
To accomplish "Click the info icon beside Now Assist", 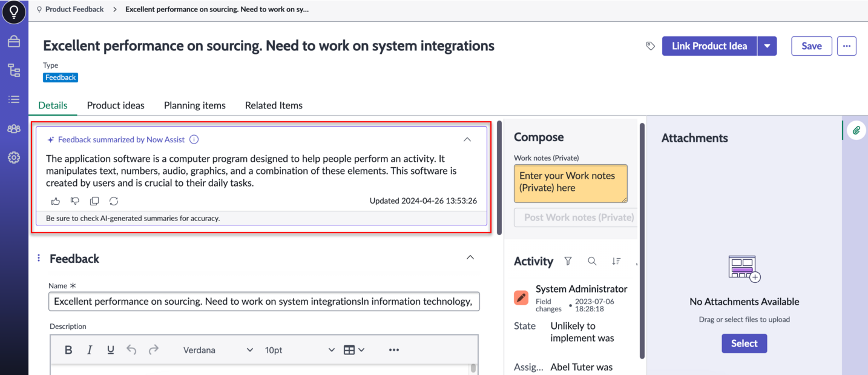I will click(194, 139).
